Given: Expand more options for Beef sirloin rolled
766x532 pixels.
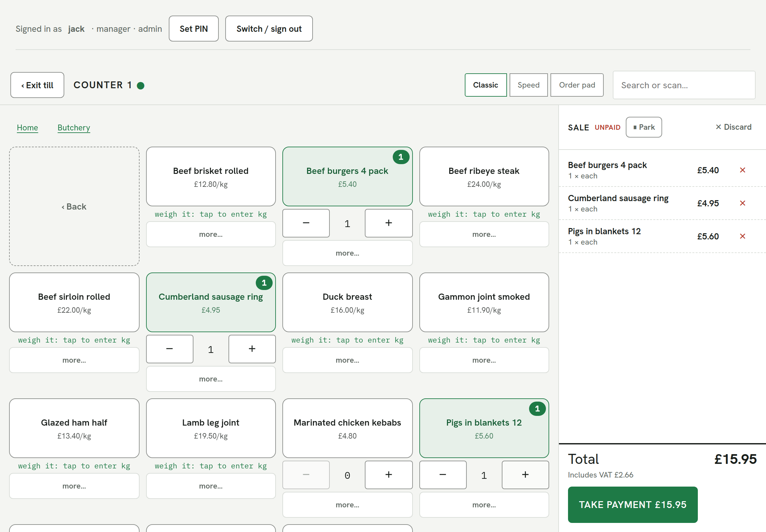Looking at the screenshot, I should click(x=74, y=360).
